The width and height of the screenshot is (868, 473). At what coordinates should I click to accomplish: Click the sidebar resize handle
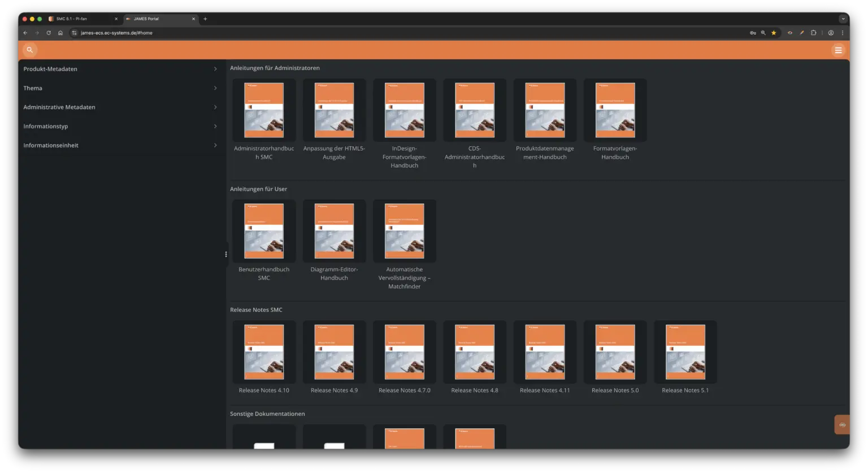(226, 254)
